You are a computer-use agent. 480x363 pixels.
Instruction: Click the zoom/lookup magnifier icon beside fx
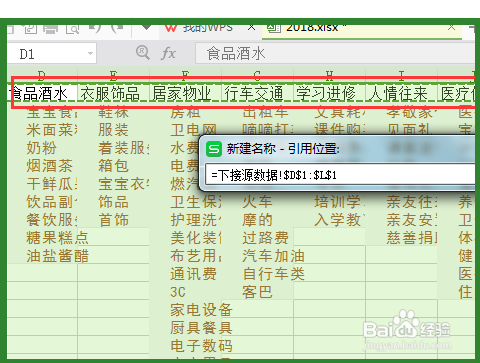pyautogui.click(x=143, y=53)
